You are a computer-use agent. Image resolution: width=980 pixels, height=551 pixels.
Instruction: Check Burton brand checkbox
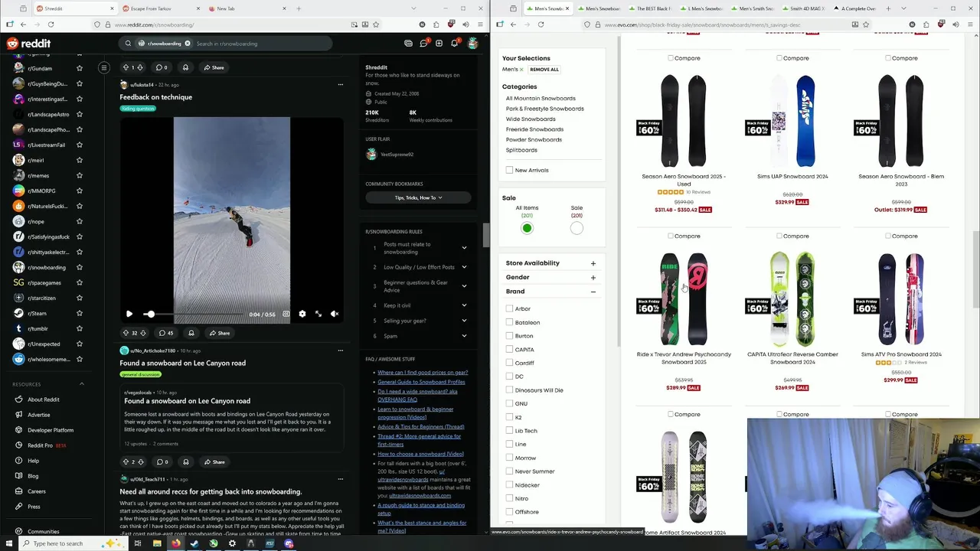click(509, 336)
